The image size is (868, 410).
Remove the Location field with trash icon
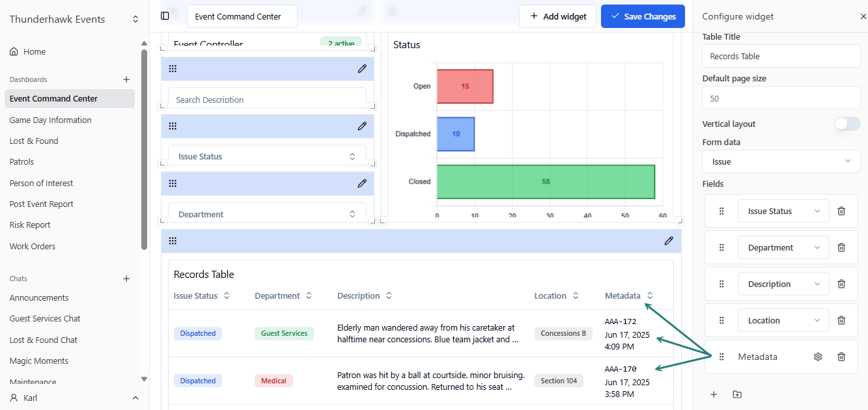pos(841,320)
